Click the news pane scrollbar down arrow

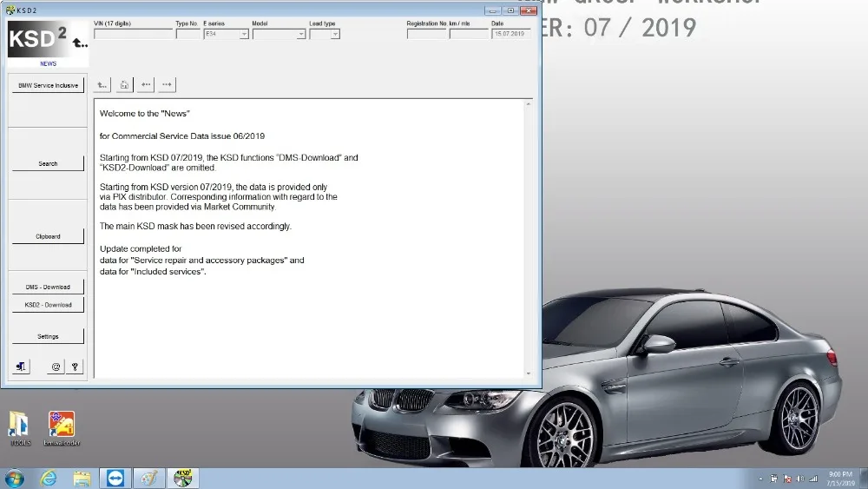[528, 373]
